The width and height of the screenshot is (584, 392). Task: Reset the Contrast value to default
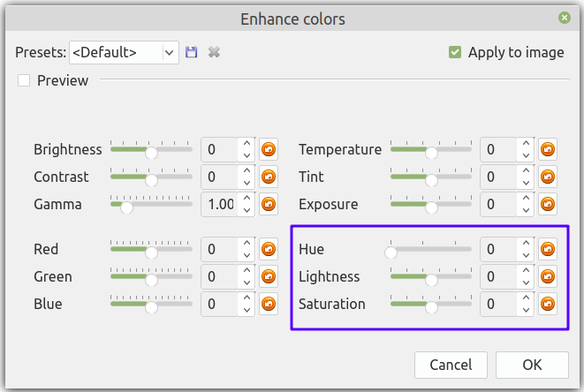click(x=269, y=177)
